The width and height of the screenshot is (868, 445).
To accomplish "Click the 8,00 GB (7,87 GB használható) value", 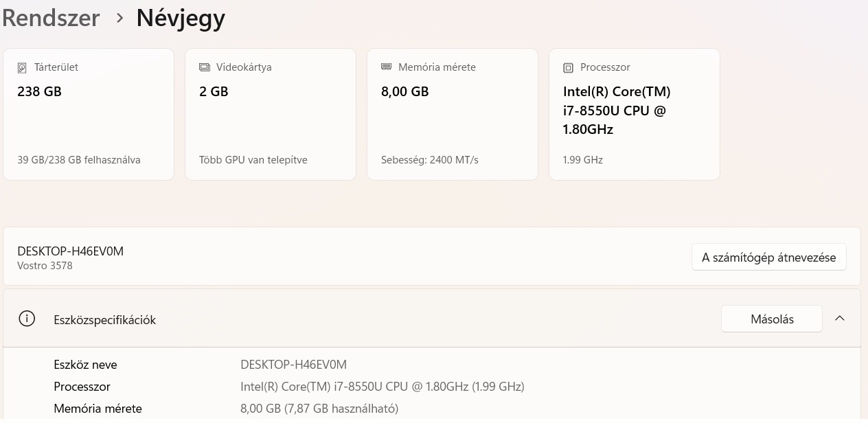I will point(319,409).
